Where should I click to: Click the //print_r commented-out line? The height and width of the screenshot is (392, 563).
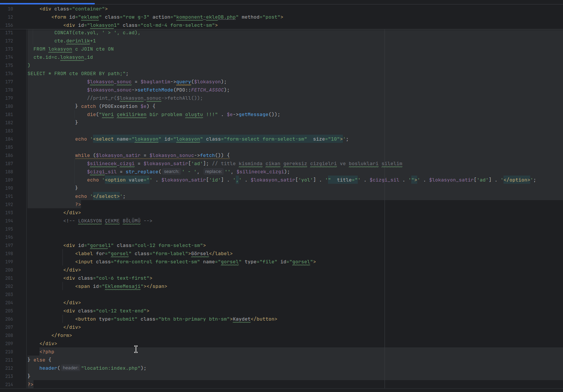(x=145, y=98)
